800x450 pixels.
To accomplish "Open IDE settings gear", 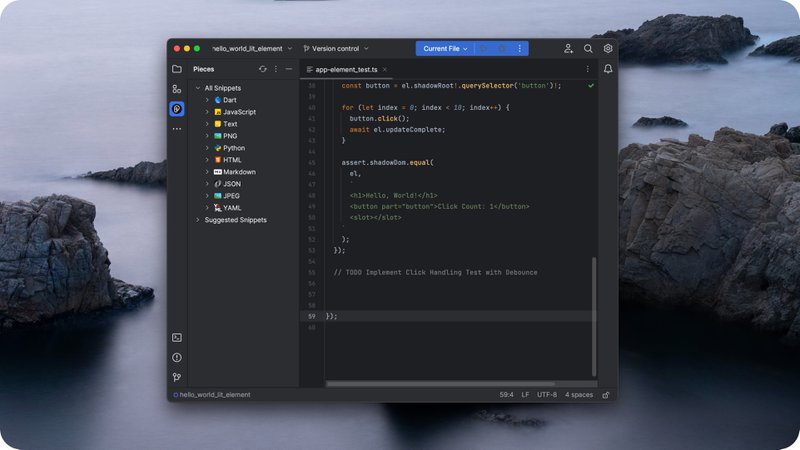I will click(608, 48).
